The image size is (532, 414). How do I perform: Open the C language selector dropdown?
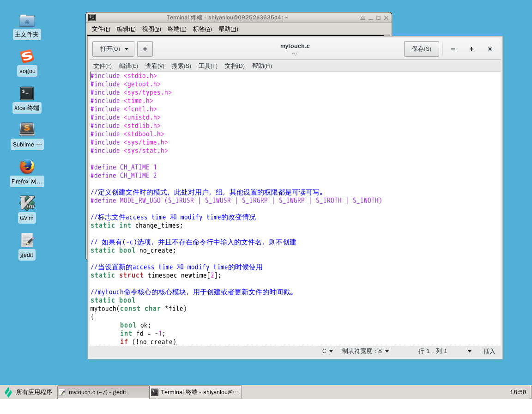tap(327, 351)
